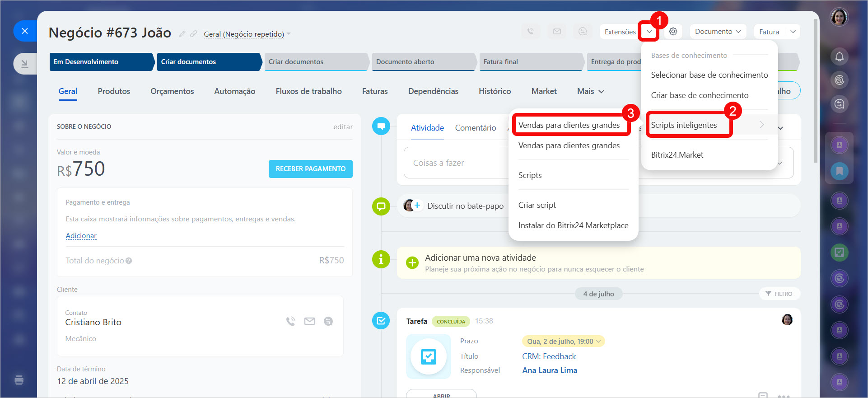Click the Adicionar link under payment

pos(81,236)
